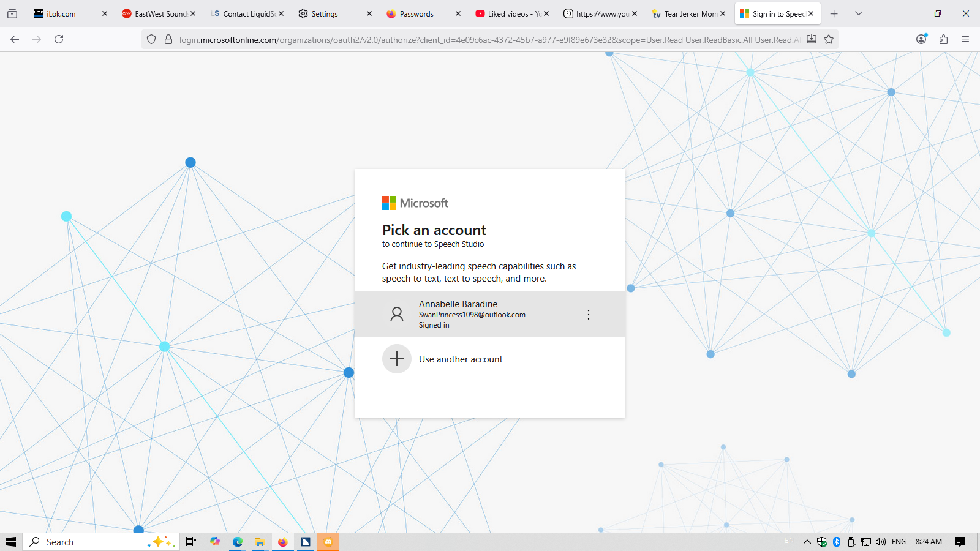Switch to the Settings tab
The width and height of the screenshot is (980, 551).
pyautogui.click(x=335, y=13)
